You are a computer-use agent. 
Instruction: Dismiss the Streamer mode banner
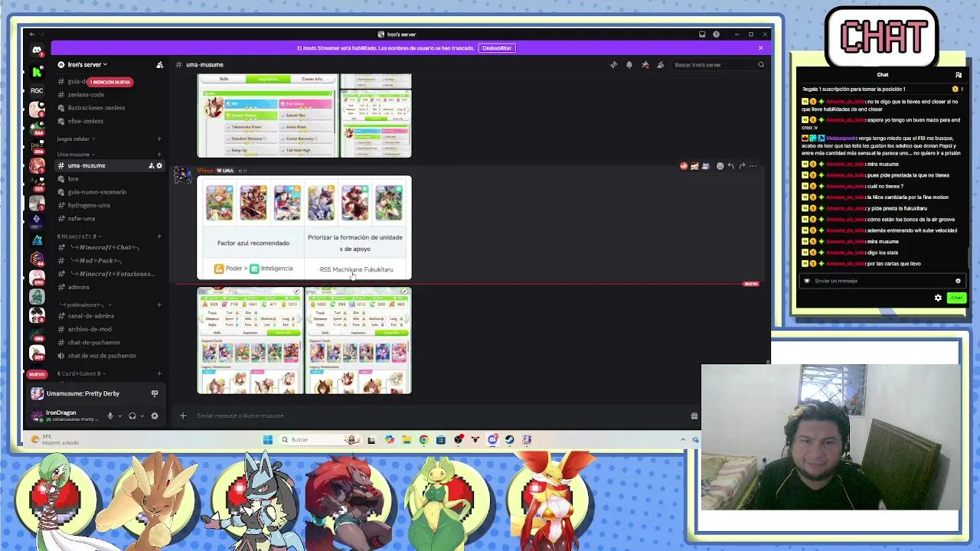coord(760,48)
